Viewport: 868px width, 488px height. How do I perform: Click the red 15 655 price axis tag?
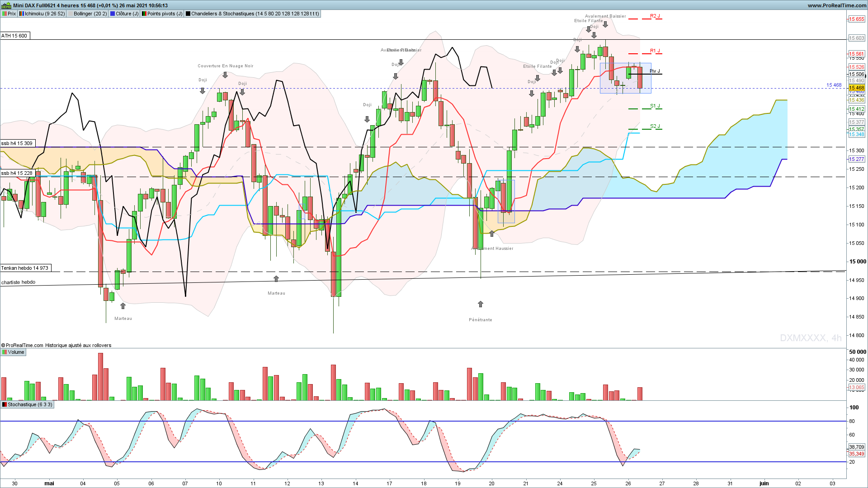coord(857,19)
